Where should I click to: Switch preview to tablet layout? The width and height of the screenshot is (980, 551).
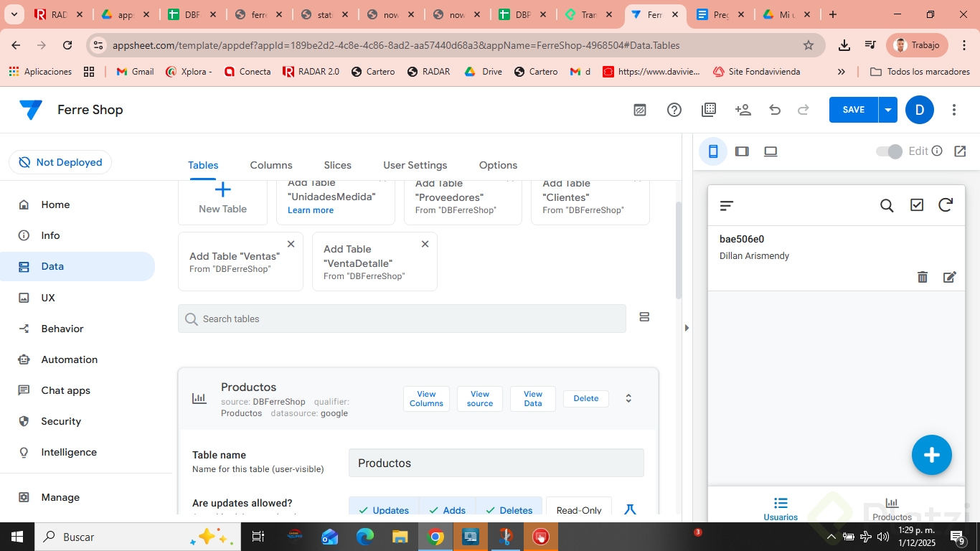pyautogui.click(x=742, y=151)
